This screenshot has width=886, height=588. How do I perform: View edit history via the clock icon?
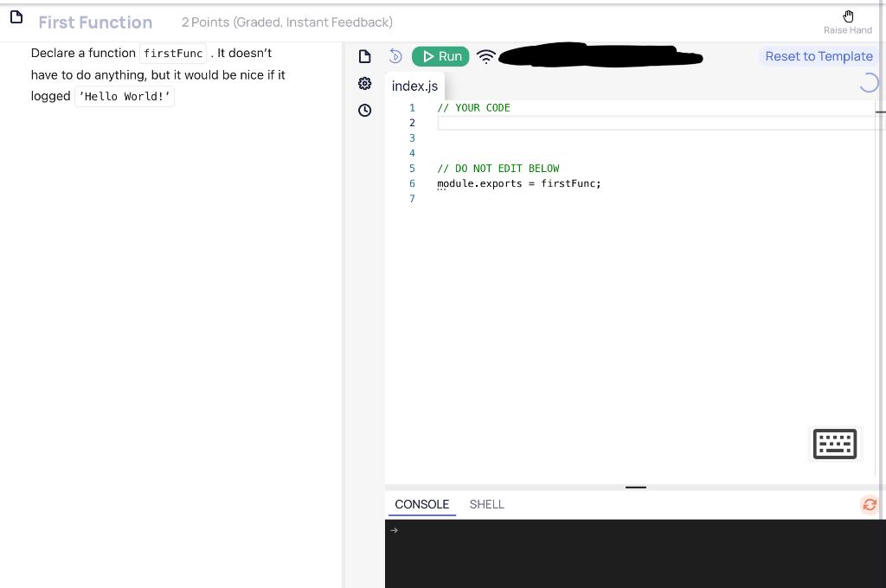click(x=364, y=110)
